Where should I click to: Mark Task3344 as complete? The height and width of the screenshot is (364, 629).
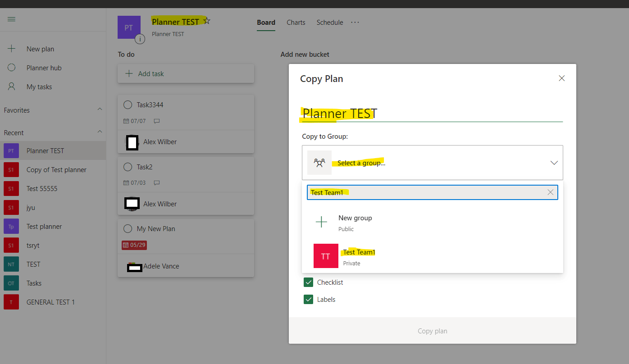[128, 105]
